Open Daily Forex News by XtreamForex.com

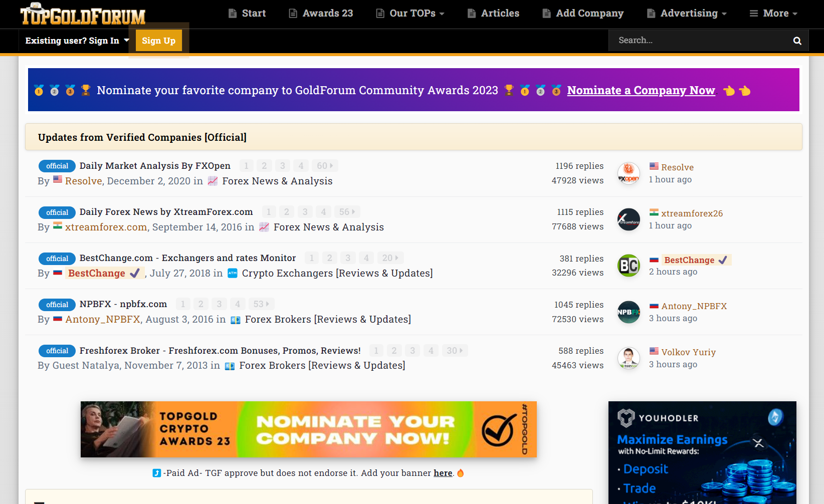pyautogui.click(x=166, y=212)
